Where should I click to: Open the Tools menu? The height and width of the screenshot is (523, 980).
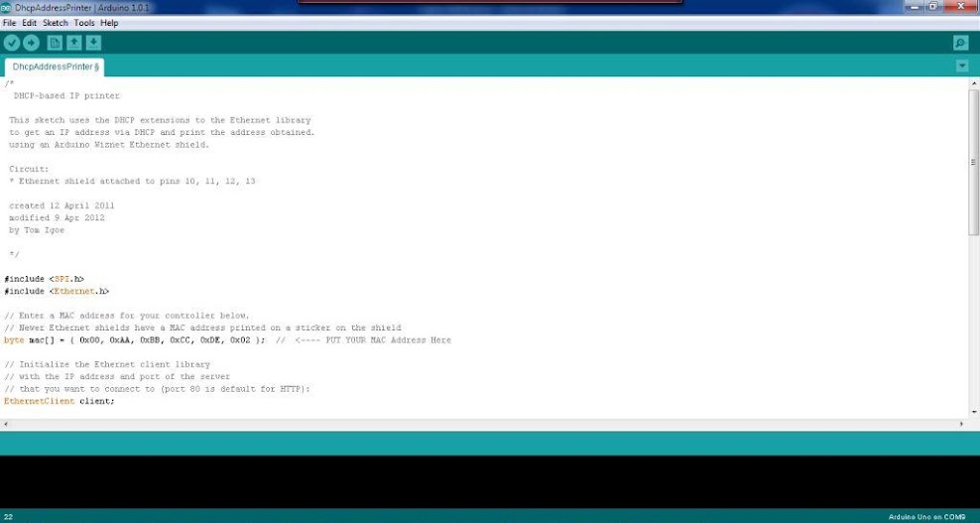click(84, 23)
